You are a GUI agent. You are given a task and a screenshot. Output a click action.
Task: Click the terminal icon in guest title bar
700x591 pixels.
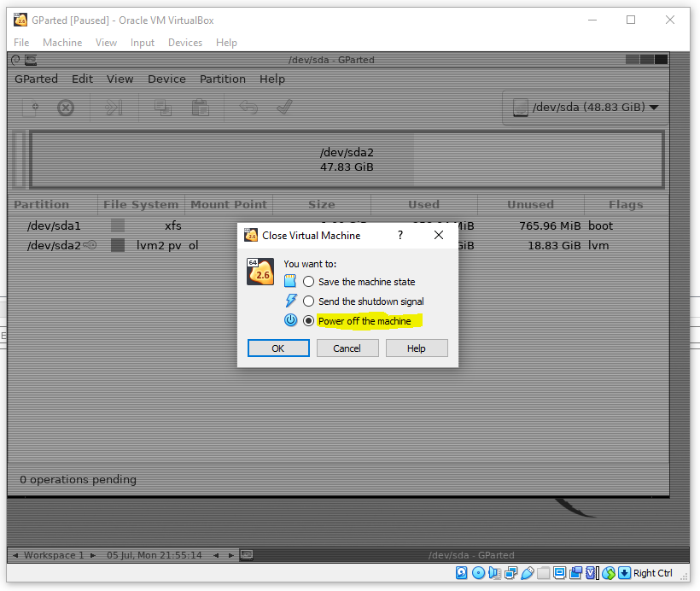click(x=31, y=60)
